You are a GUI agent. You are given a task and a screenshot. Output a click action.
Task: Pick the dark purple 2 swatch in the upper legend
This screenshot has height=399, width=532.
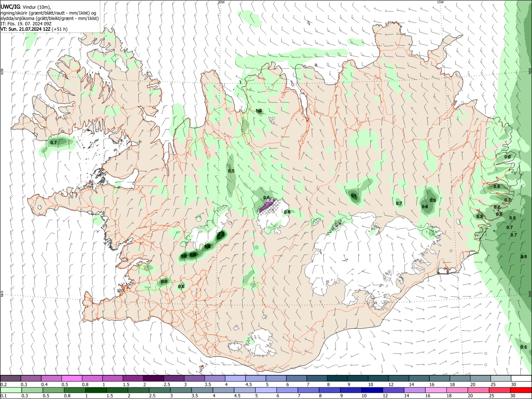click(x=153, y=378)
